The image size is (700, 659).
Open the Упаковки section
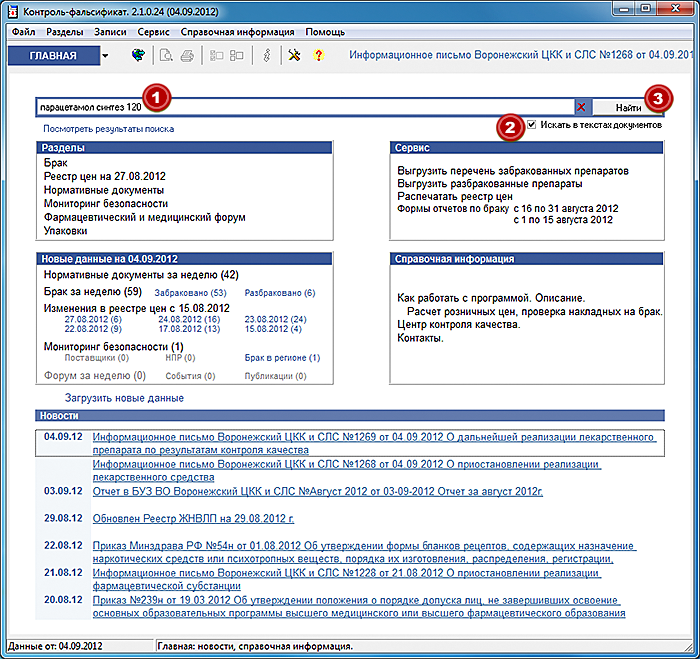65,231
